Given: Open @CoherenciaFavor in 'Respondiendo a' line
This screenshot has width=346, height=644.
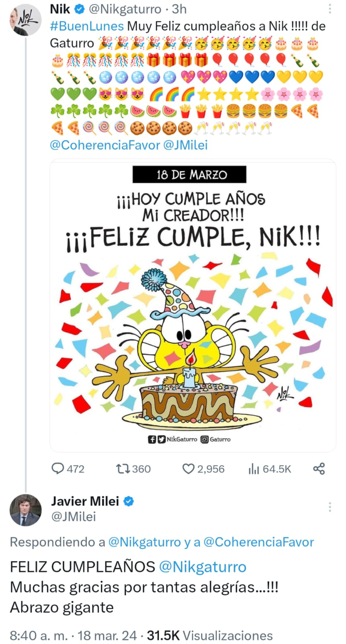Looking at the screenshot, I should click(x=258, y=542).
